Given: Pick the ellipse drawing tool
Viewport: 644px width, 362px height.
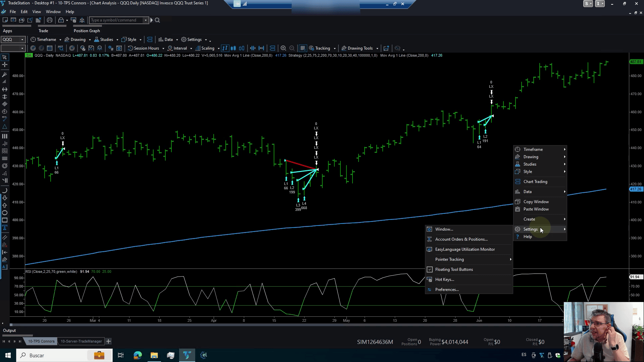Looking at the screenshot, I should (x=5, y=213).
